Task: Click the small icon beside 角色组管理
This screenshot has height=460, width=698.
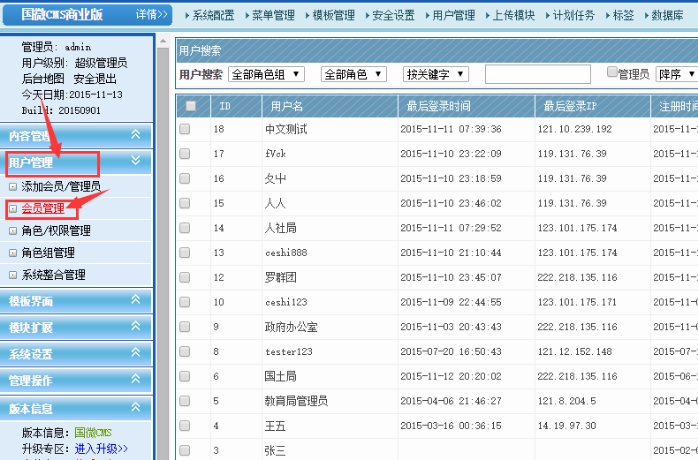Action: 13,253
